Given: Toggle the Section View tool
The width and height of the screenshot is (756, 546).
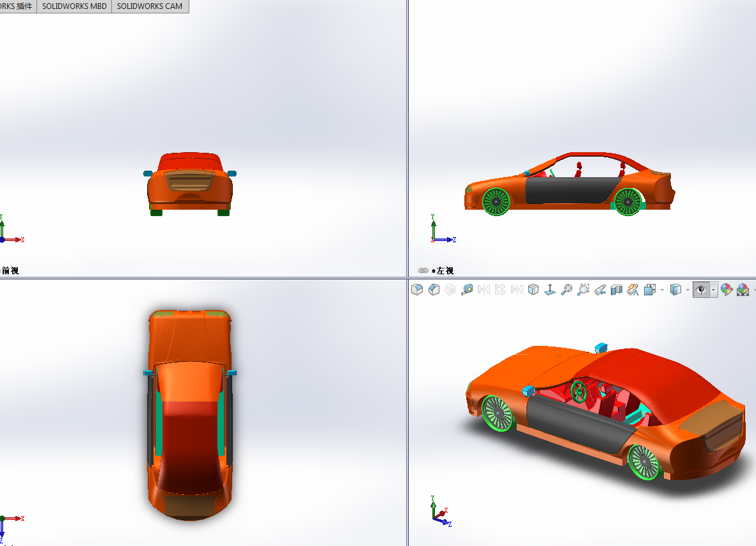Looking at the screenshot, I should point(616,289).
